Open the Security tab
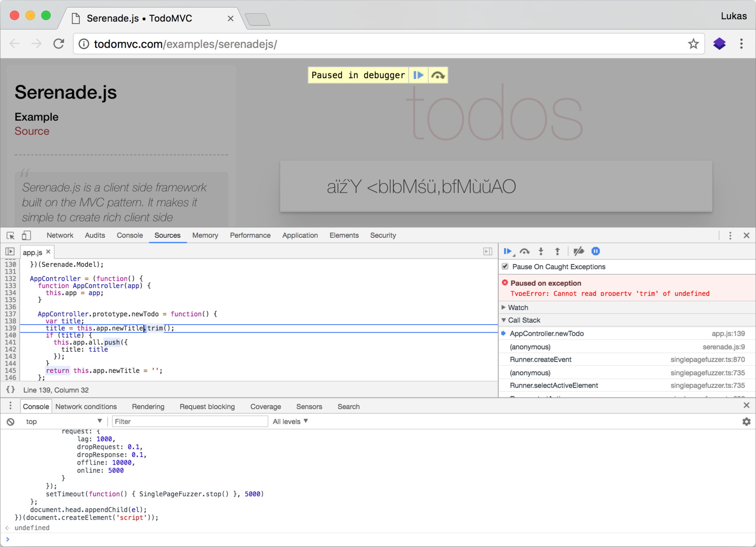 click(x=383, y=235)
